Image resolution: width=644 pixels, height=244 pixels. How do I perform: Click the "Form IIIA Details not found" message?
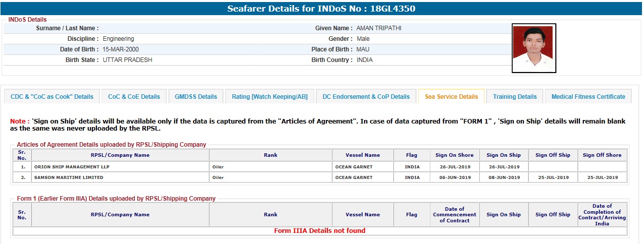coord(320,231)
